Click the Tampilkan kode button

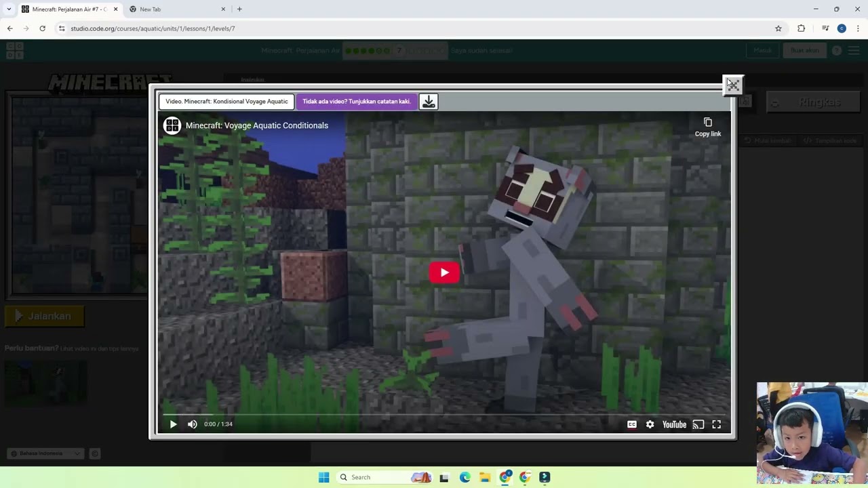point(829,140)
